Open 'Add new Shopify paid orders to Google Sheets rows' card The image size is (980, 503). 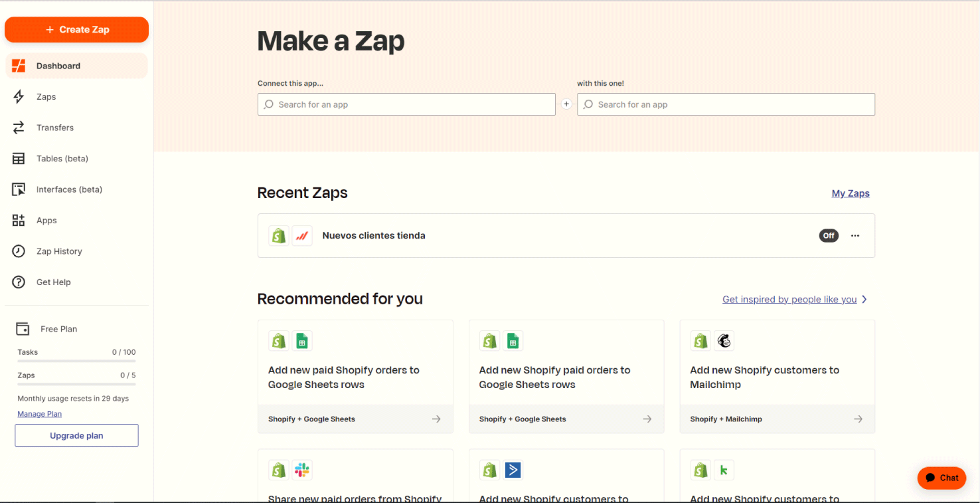click(566, 377)
